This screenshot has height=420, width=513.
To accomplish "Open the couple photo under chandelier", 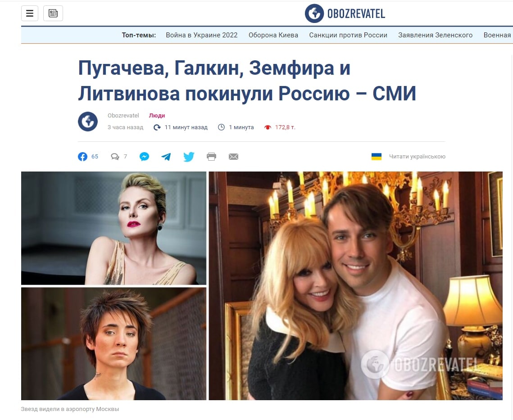I will tap(356, 285).
